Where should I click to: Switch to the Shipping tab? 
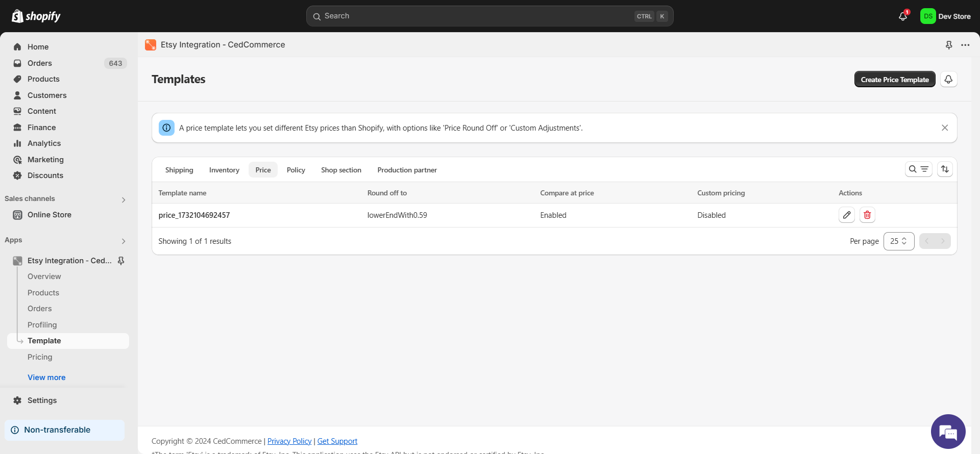pyautogui.click(x=179, y=170)
